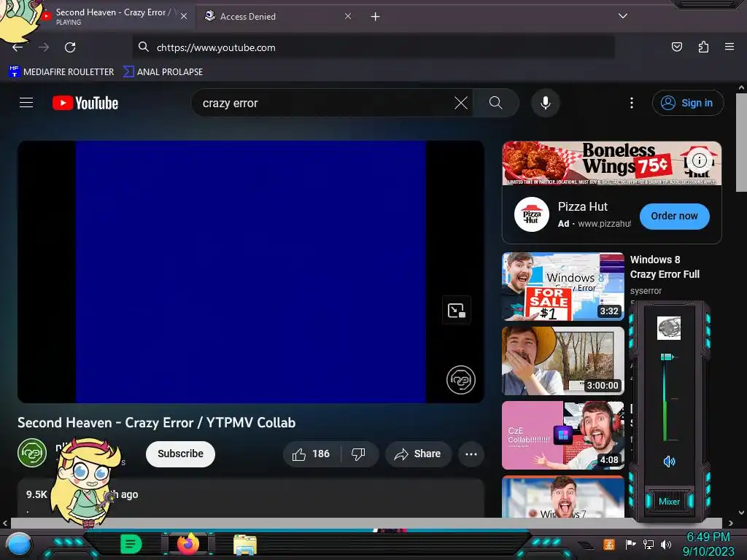Click the Pizza Hut logo avatar
The width and height of the screenshot is (747, 560).
tap(532, 214)
